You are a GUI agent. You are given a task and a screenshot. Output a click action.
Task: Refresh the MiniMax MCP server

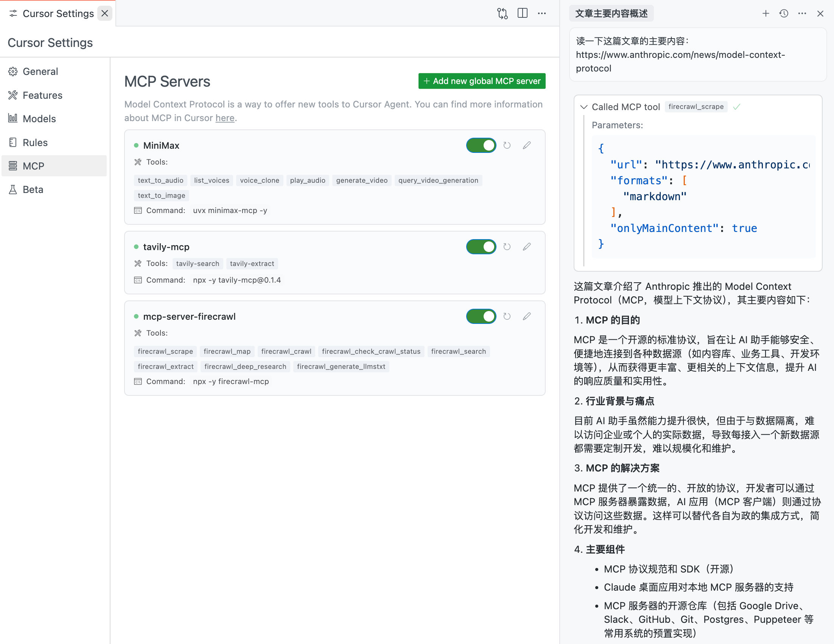[x=507, y=145]
